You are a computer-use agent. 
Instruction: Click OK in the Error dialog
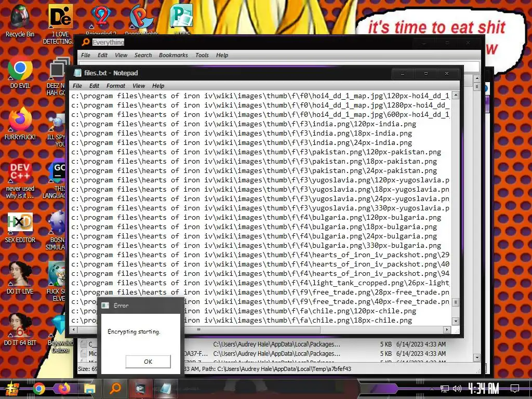148,362
